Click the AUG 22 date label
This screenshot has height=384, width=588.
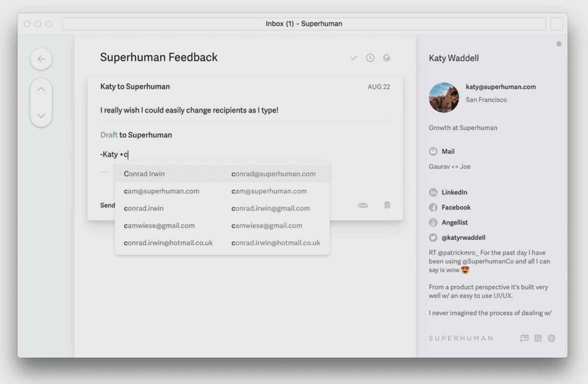(x=379, y=87)
